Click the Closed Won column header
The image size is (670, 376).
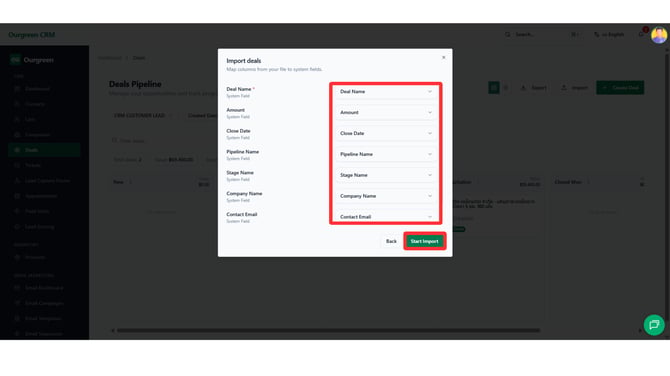tap(568, 182)
